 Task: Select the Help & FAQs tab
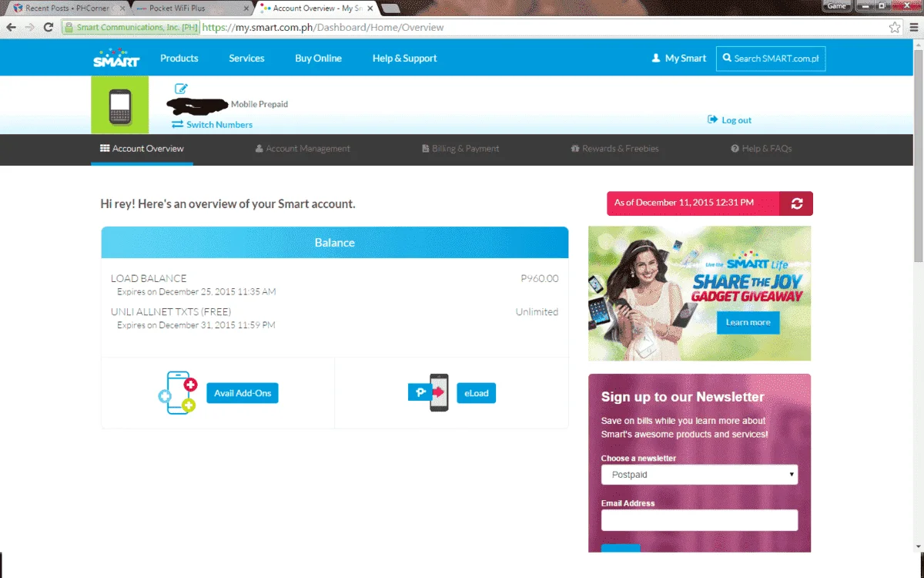762,149
